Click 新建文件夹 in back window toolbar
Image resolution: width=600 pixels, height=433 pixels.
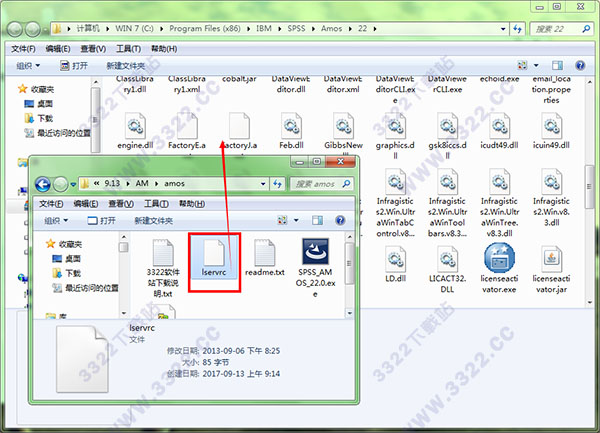[126, 65]
